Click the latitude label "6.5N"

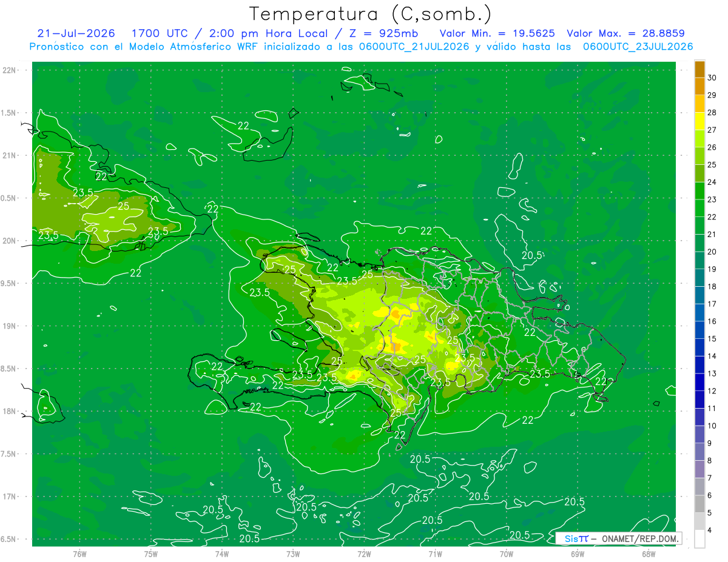tap(9, 539)
